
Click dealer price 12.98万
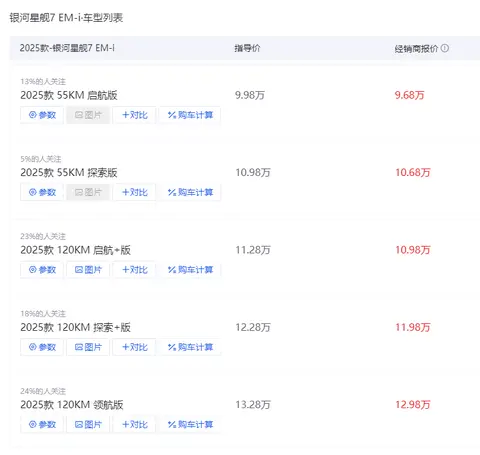click(413, 405)
